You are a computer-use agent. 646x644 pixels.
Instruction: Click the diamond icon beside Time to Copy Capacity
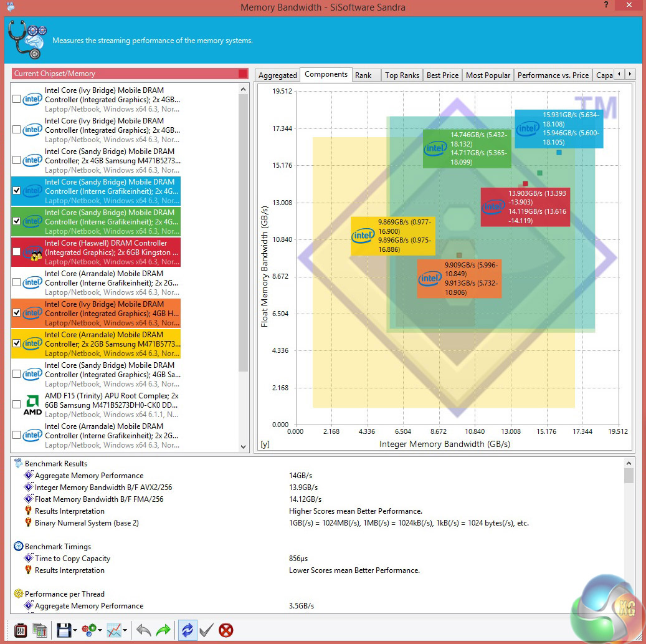click(x=29, y=558)
